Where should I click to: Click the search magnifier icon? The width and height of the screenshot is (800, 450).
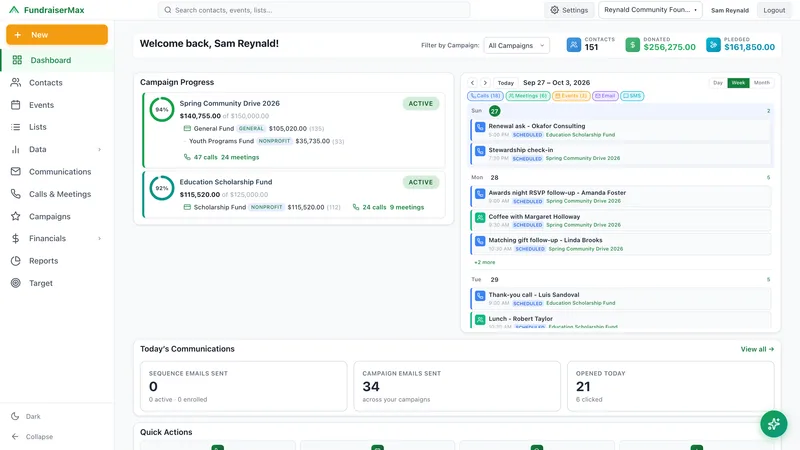click(168, 10)
